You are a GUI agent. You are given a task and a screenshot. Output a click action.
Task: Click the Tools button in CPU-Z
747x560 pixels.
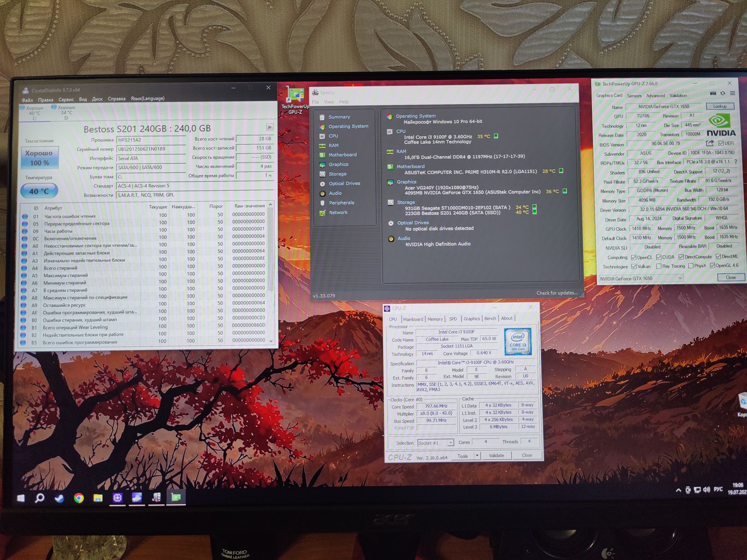point(463,456)
